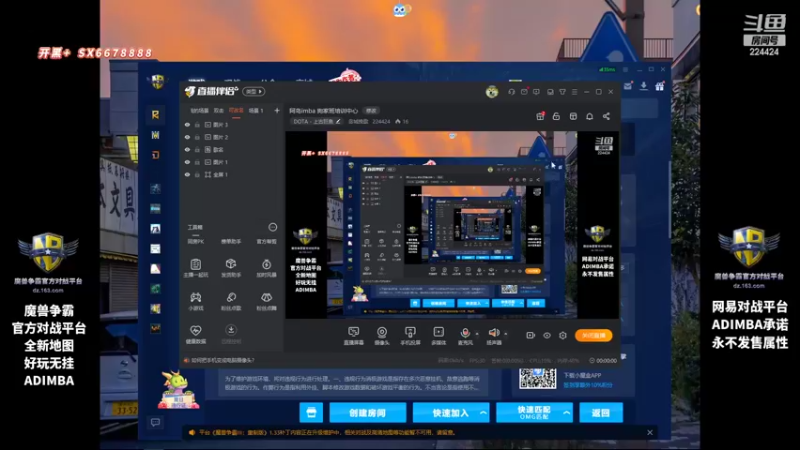Open toolbox more options circle button
800x450 pixels.
coord(273,227)
